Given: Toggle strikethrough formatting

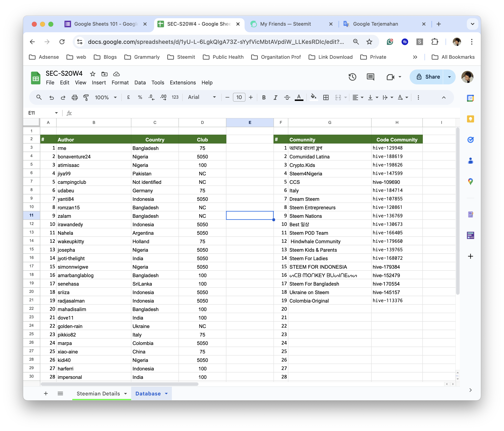Looking at the screenshot, I should tap(287, 97).
